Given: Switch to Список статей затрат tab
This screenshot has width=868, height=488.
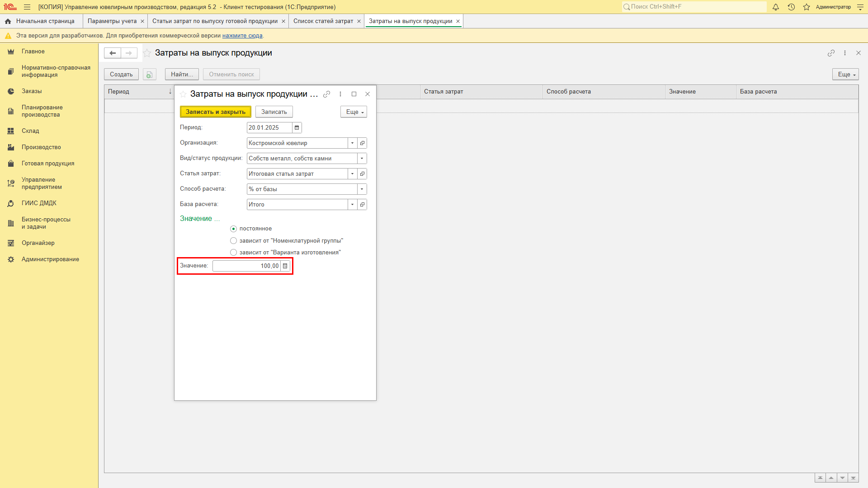Looking at the screenshot, I should (x=323, y=21).
